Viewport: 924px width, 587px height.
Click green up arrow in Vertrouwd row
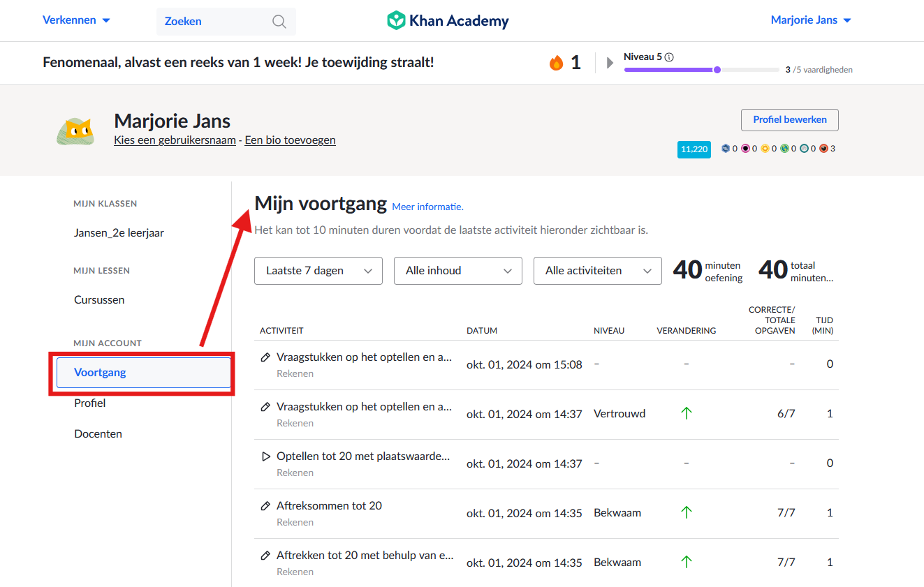tap(687, 413)
